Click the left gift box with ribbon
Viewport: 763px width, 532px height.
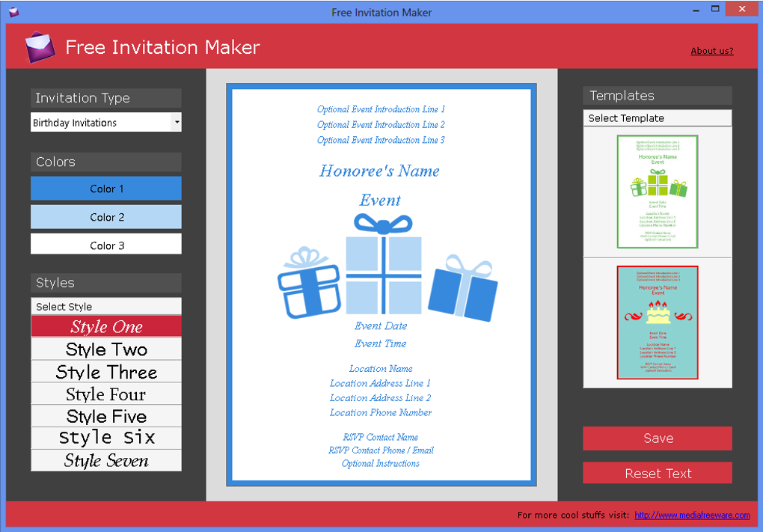tap(310, 283)
